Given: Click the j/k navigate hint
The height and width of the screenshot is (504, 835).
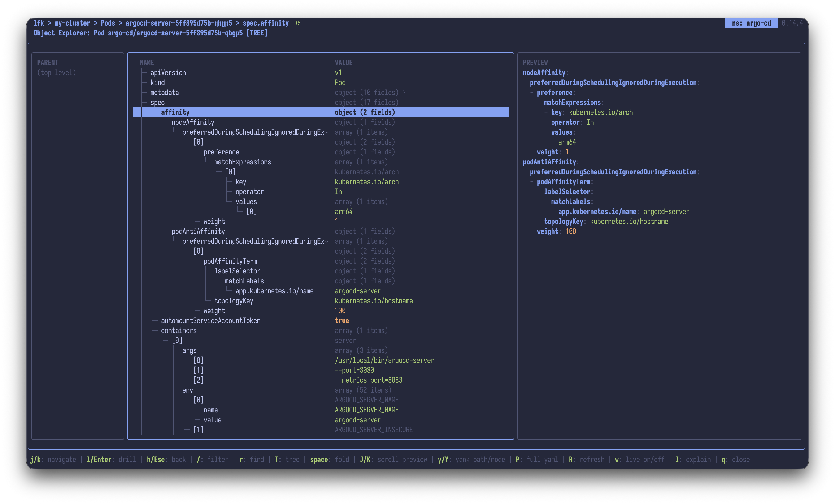Looking at the screenshot, I should 53,460.
